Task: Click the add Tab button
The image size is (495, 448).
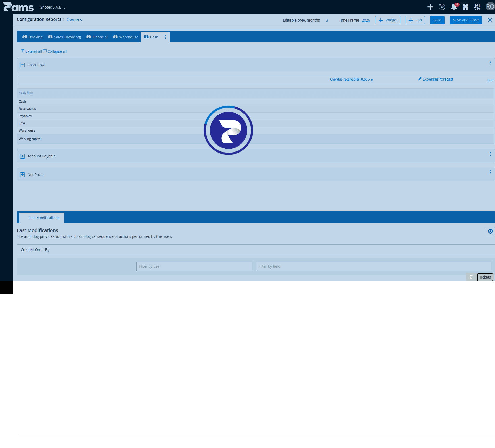Action: click(415, 20)
